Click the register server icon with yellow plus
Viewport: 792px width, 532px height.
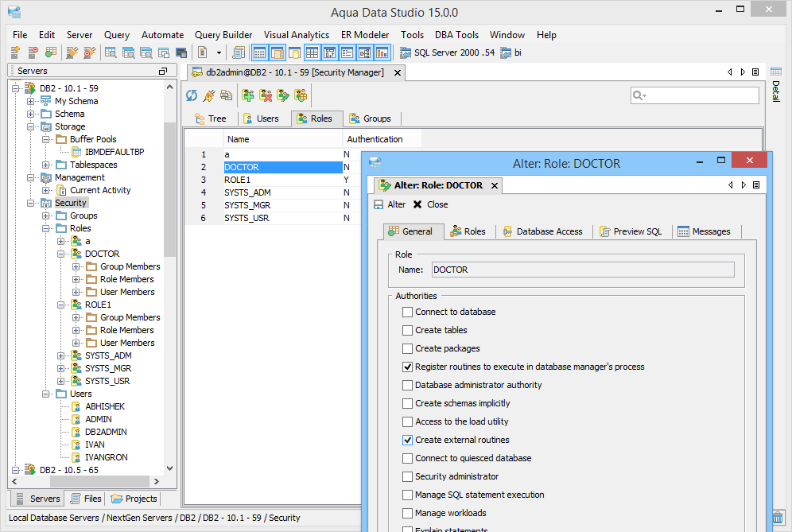coord(15,52)
